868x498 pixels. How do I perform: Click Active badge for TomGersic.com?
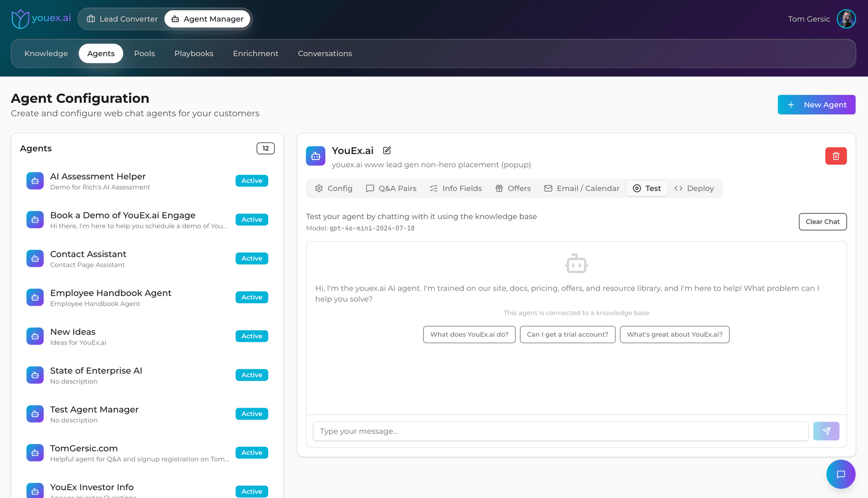(x=252, y=453)
